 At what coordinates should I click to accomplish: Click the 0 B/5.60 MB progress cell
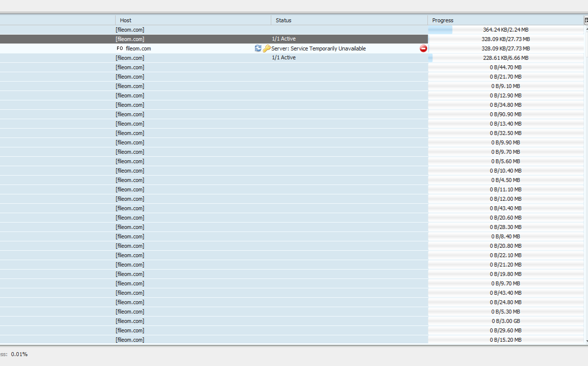tap(506, 161)
